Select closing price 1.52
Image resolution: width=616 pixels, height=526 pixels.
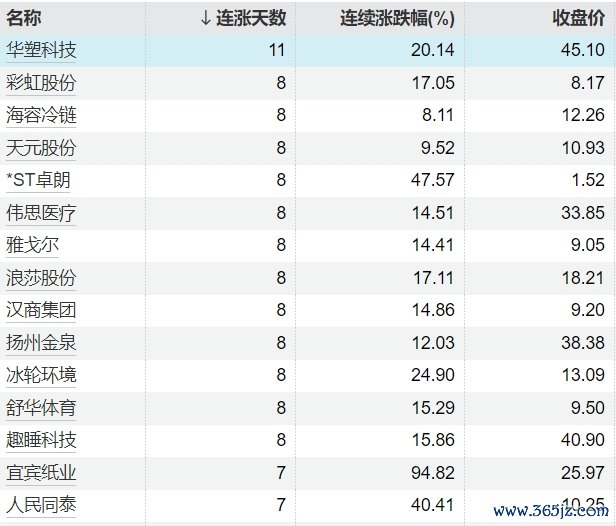point(588,180)
